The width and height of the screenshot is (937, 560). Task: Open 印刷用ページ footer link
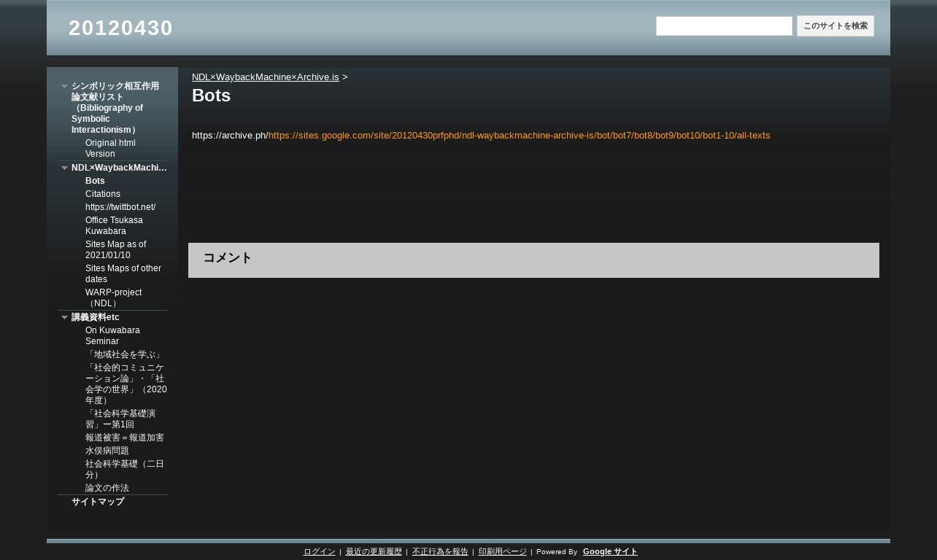tap(503, 552)
